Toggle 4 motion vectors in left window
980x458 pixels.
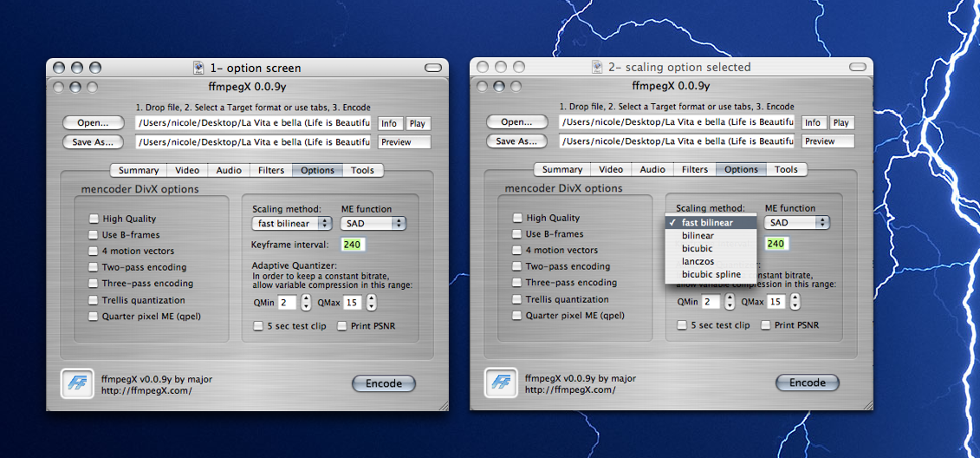[x=94, y=252]
